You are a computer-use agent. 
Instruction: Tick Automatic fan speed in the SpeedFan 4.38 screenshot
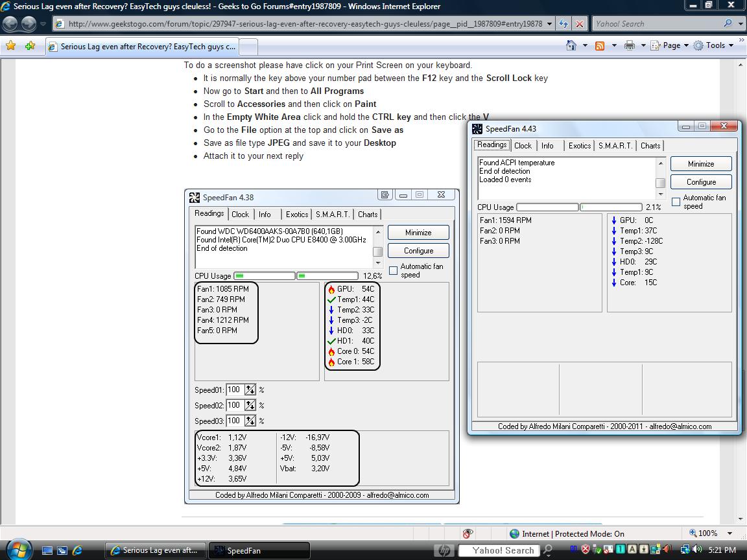click(393, 270)
